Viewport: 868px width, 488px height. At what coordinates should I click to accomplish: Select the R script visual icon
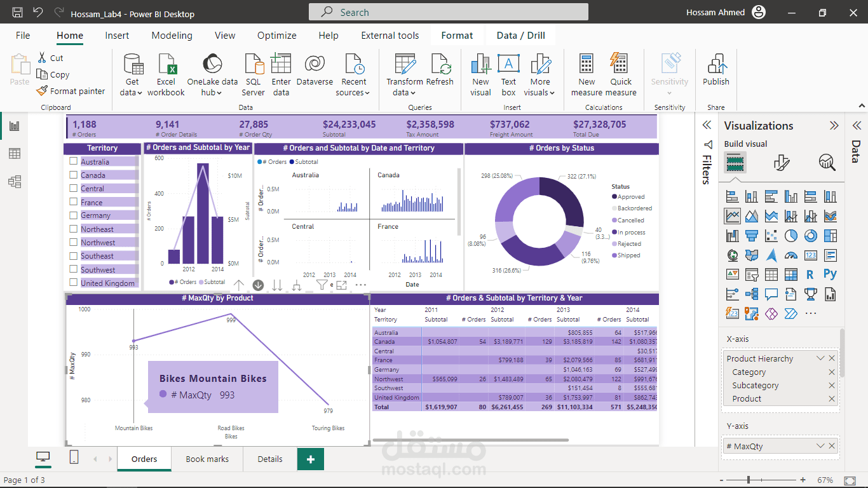(x=810, y=274)
